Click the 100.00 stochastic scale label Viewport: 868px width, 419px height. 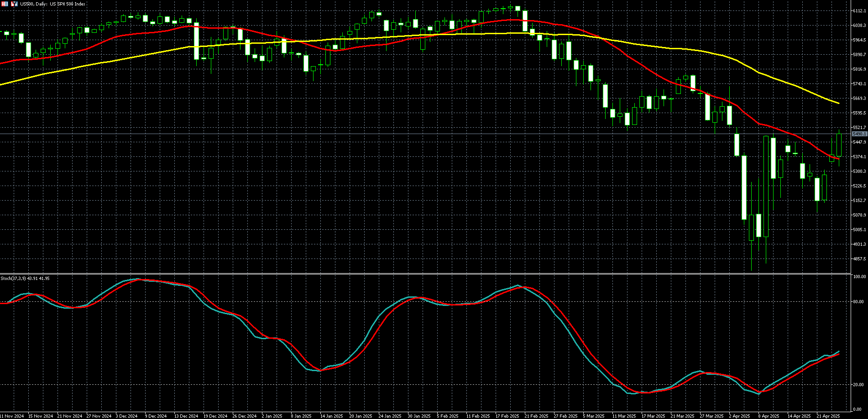point(860,277)
